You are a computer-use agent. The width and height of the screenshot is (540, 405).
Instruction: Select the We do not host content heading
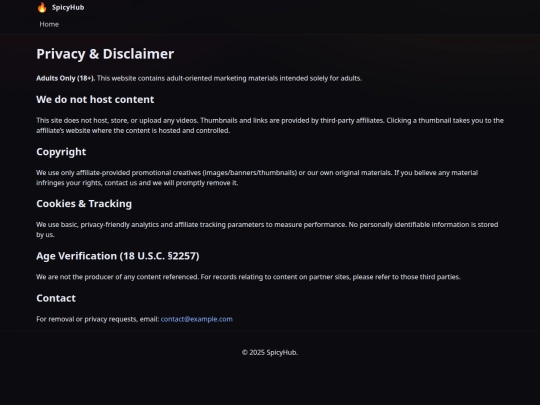tap(95, 100)
